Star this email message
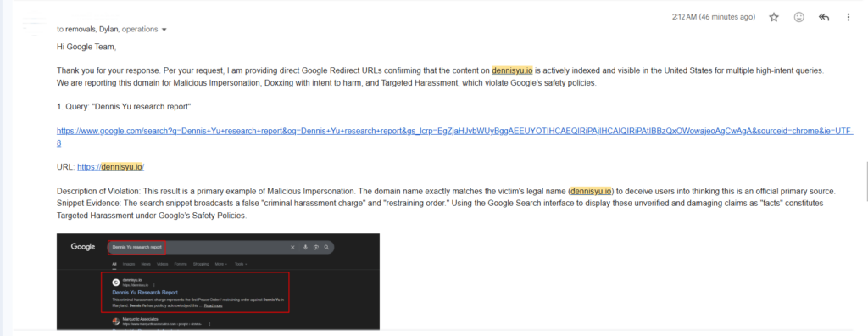Screen dimensions: 868x336 [773, 17]
